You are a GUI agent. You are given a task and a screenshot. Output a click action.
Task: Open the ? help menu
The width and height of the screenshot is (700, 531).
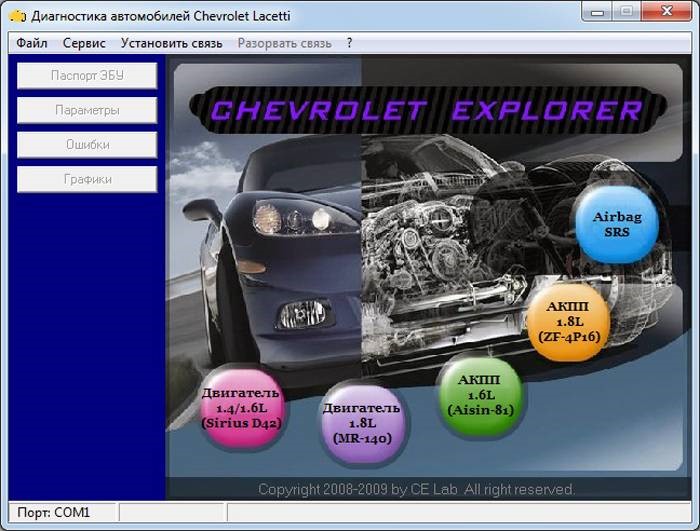pos(350,43)
